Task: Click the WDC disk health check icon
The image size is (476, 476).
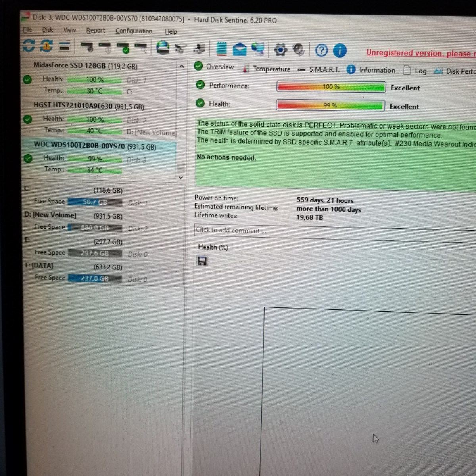Action: coord(28,159)
